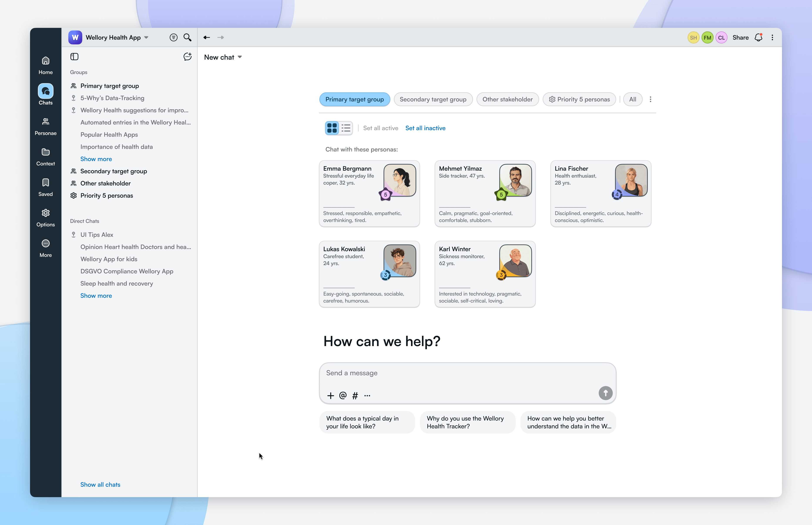Open the Home section in sidebar

point(45,66)
